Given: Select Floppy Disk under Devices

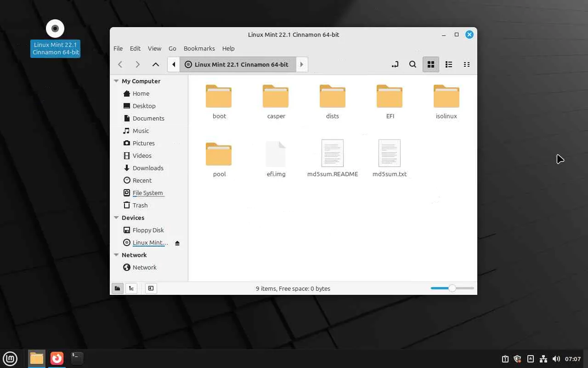Looking at the screenshot, I should pos(149,230).
